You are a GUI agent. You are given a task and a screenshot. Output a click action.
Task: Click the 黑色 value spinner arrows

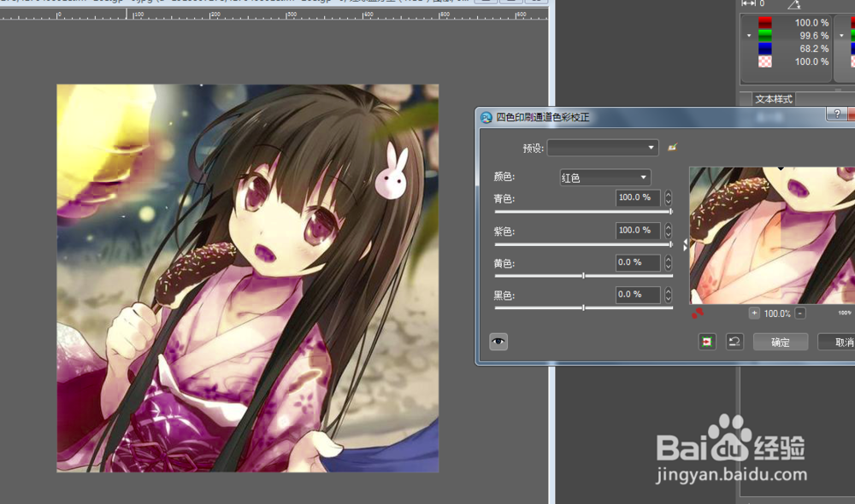(x=668, y=295)
